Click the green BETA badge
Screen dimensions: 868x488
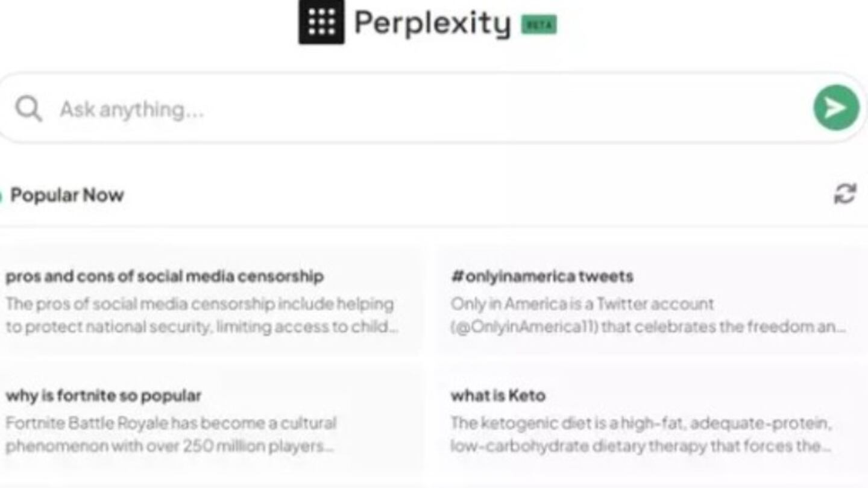click(x=538, y=24)
